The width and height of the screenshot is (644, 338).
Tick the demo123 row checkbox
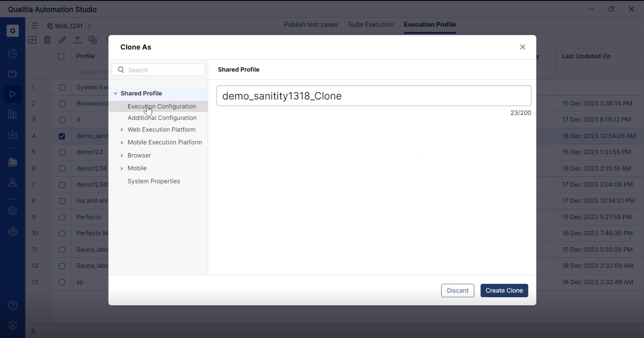click(x=62, y=152)
